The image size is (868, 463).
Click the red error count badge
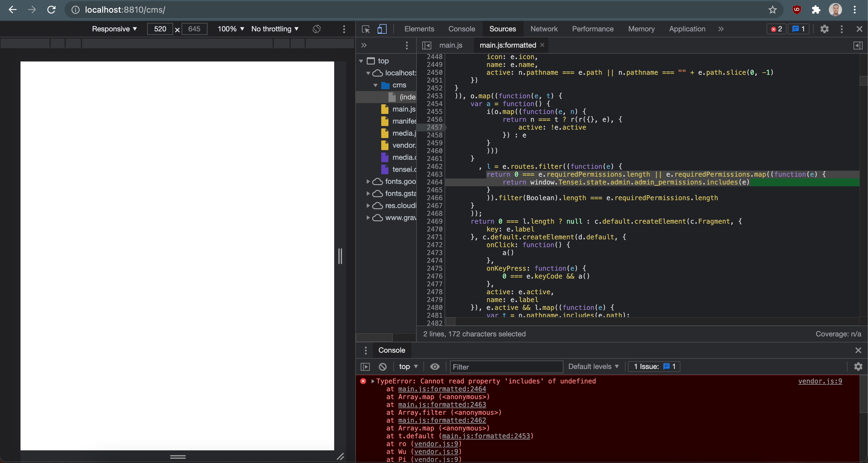776,29
